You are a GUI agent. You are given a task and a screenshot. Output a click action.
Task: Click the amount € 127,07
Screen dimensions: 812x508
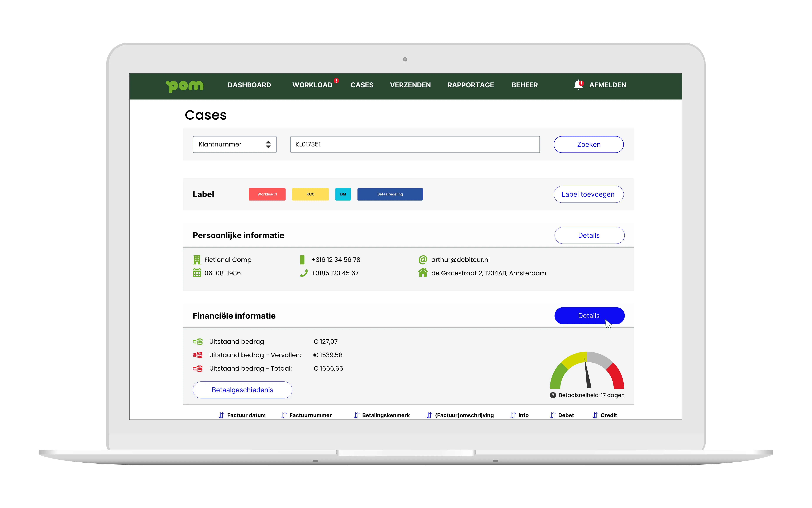pyautogui.click(x=325, y=342)
